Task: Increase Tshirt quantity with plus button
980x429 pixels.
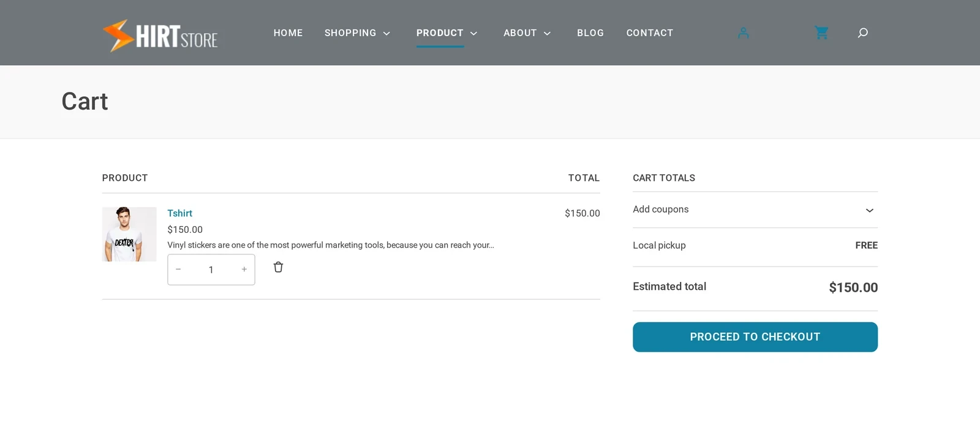Action: (244, 270)
